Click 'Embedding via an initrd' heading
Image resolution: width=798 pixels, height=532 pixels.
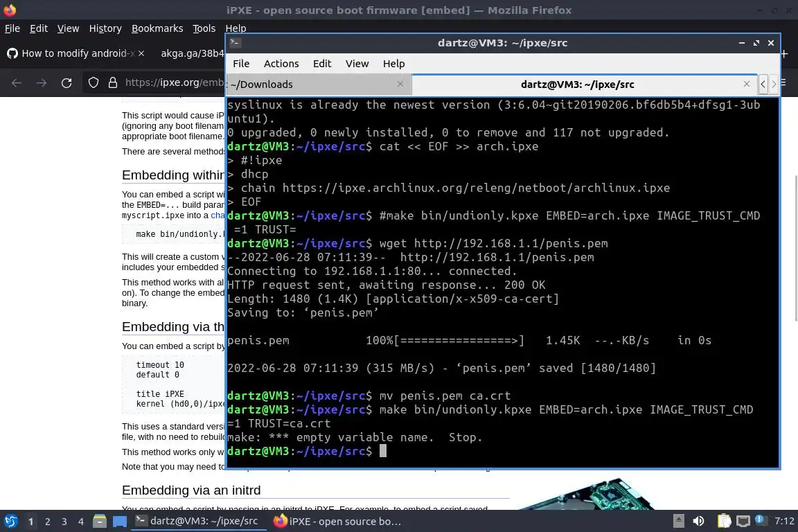tap(191, 490)
